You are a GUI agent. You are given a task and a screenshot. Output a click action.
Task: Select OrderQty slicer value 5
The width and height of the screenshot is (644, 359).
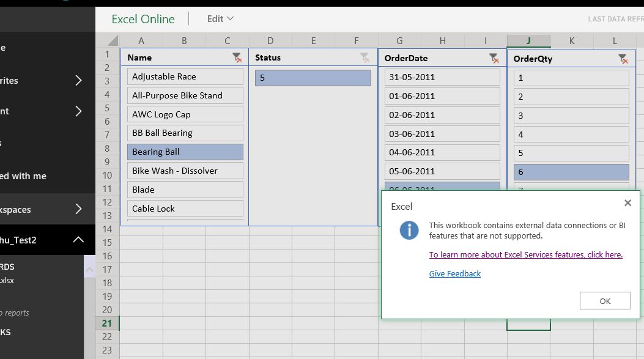571,154
